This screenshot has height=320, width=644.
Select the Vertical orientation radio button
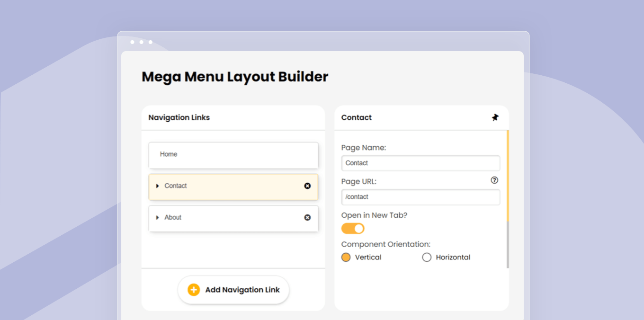(346, 258)
